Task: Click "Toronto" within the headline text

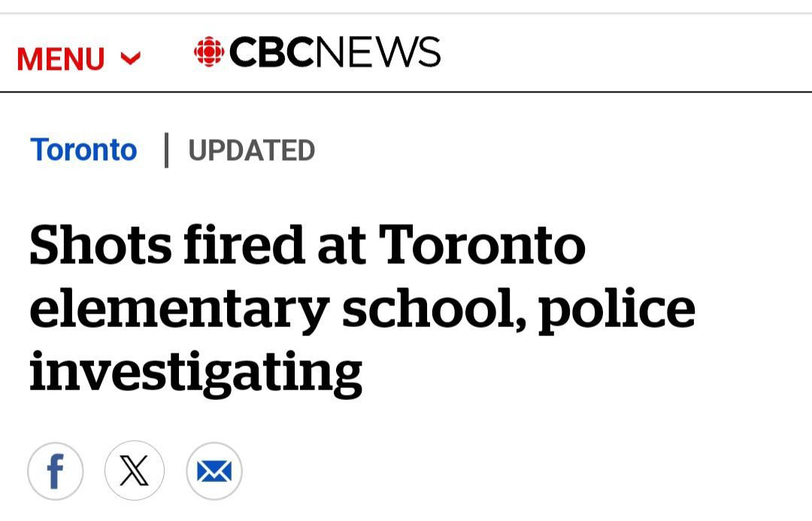Action: 482,245
